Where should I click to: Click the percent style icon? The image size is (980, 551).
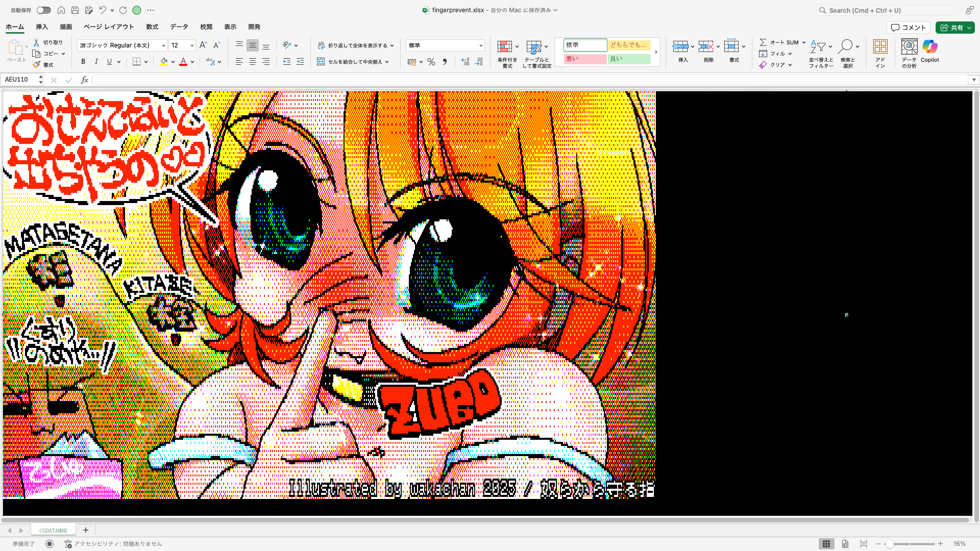431,62
